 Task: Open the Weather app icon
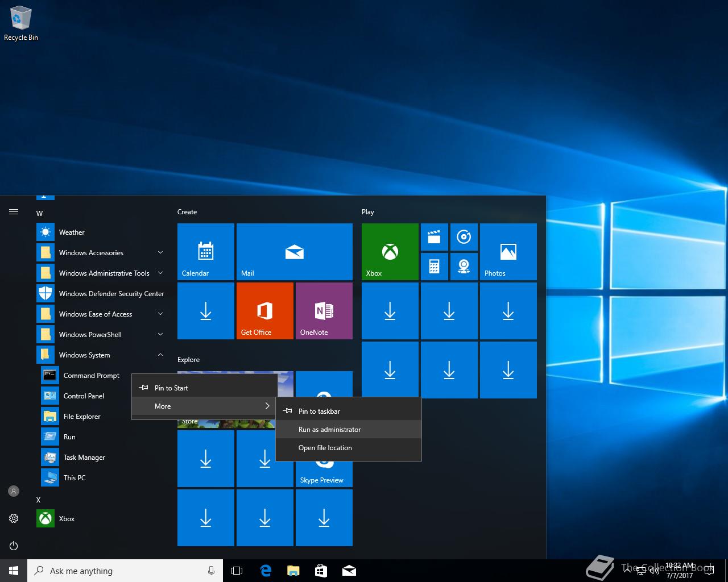click(x=45, y=232)
